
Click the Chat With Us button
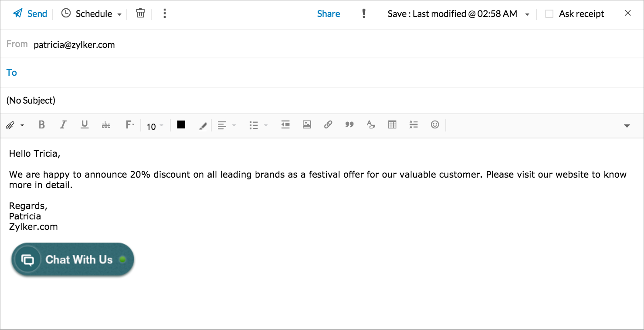tap(73, 259)
